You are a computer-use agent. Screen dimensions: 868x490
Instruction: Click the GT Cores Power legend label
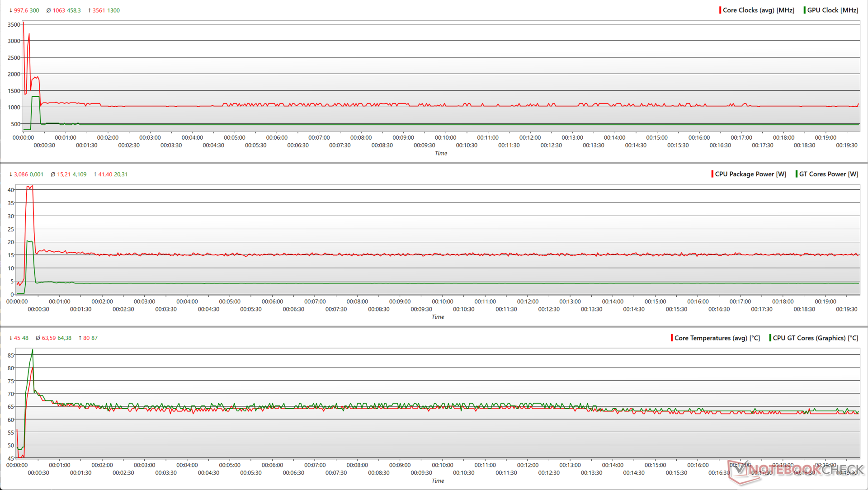[828, 174]
